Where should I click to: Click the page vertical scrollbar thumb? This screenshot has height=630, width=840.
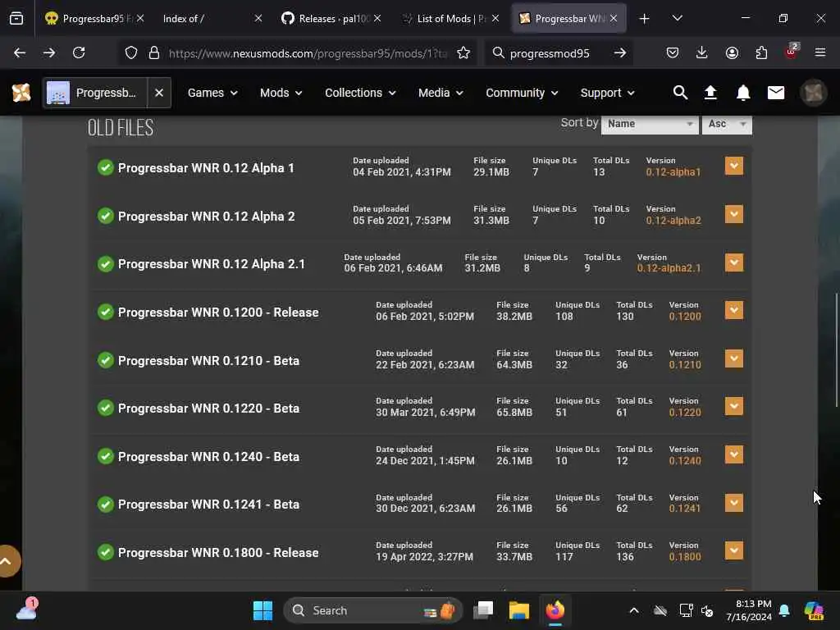pos(836,349)
